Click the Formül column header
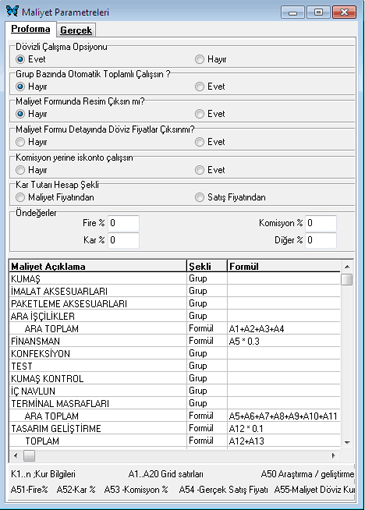Viewport: 365px width, 510px height. tap(284, 266)
